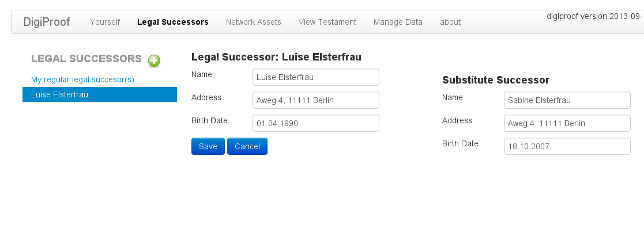Select My regular legal succesor(s) link
644x250 pixels.
click(x=82, y=79)
